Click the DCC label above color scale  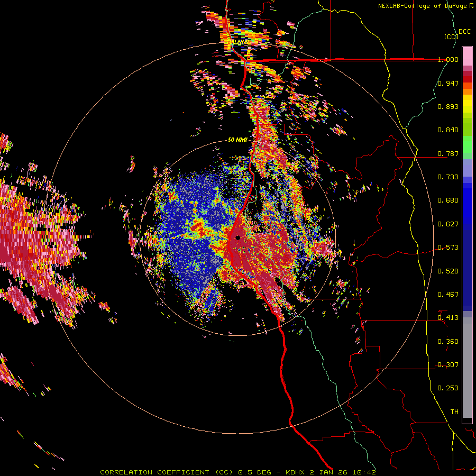tap(464, 31)
